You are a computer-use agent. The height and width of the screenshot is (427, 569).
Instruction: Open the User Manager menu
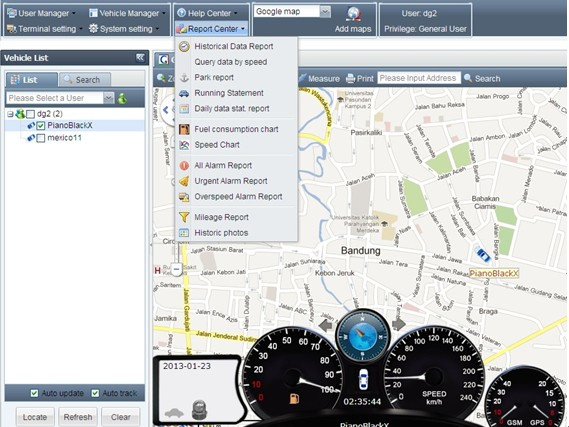41,13
